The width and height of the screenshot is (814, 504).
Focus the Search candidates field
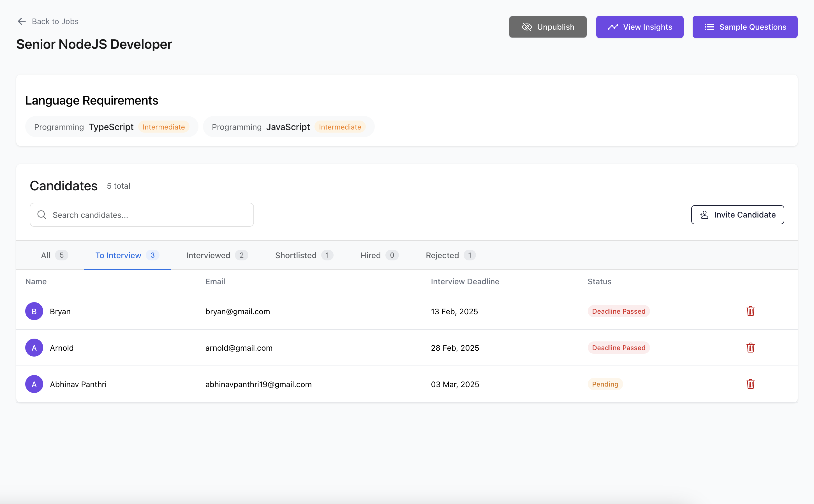pyautogui.click(x=142, y=215)
